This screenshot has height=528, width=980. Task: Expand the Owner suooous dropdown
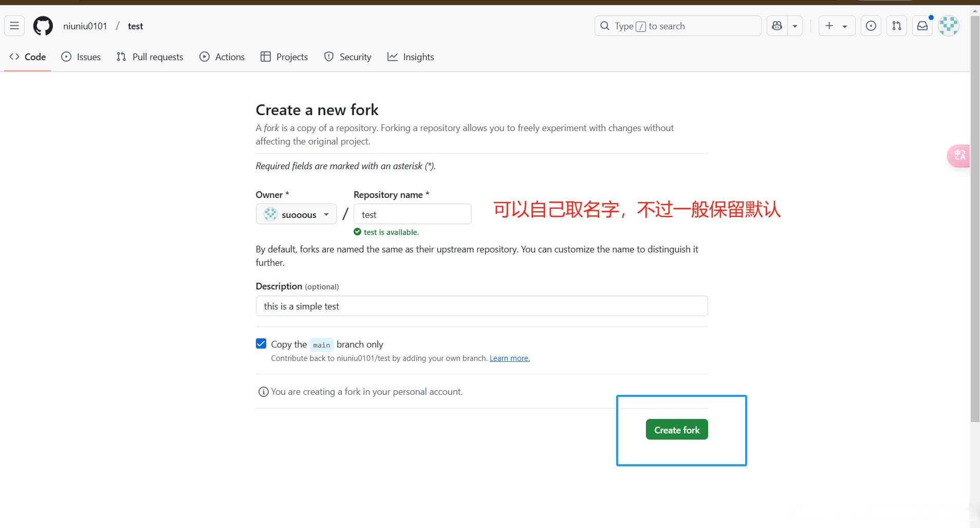click(297, 214)
